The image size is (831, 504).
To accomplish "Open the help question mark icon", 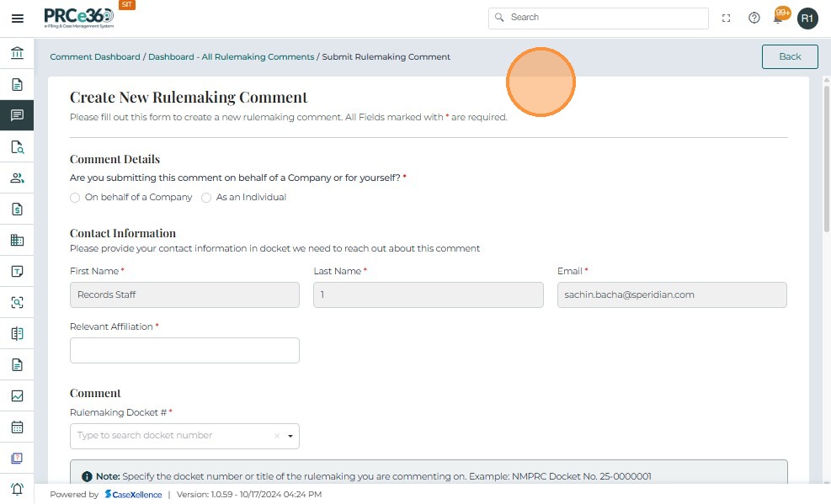I will [x=754, y=18].
